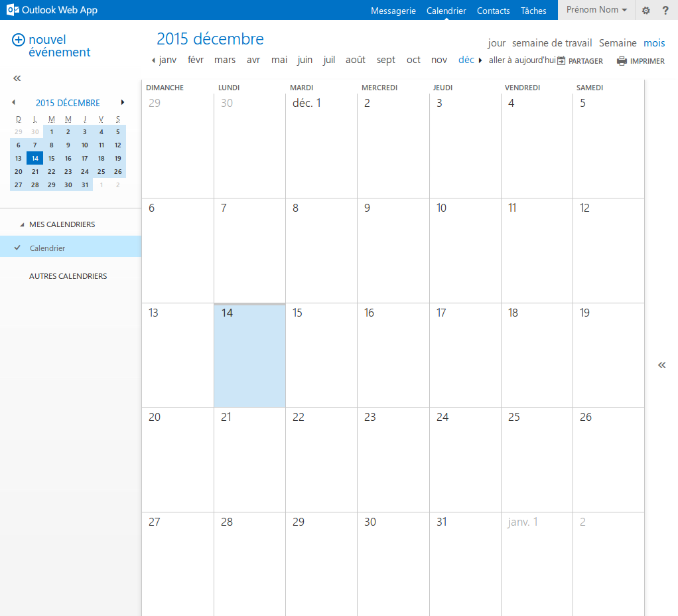Expand right pane with double chevron
Viewport: 678px width, 616px height.
[661, 365]
